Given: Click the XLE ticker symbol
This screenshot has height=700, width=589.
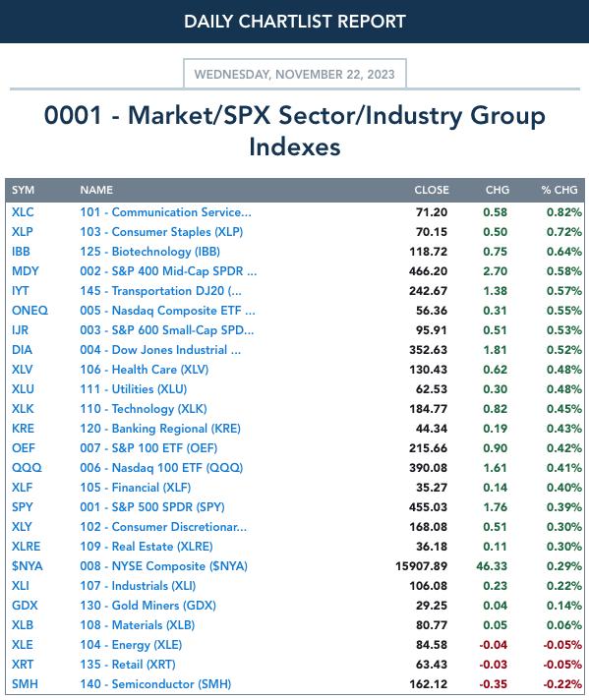Looking at the screenshot, I should tap(23, 644).
